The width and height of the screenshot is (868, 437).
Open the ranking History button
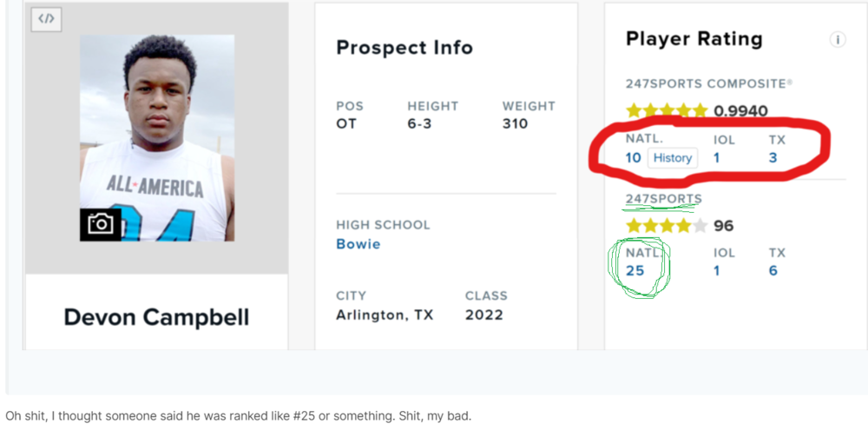pos(673,157)
